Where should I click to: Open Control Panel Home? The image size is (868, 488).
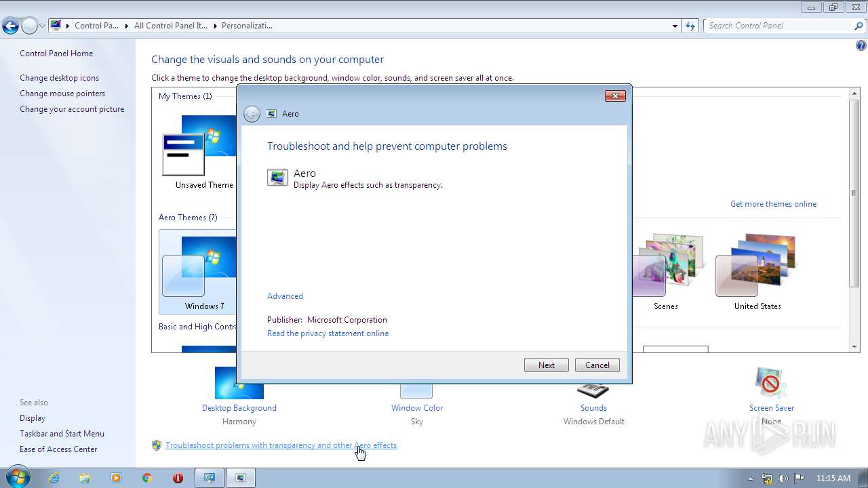pyautogui.click(x=56, y=54)
